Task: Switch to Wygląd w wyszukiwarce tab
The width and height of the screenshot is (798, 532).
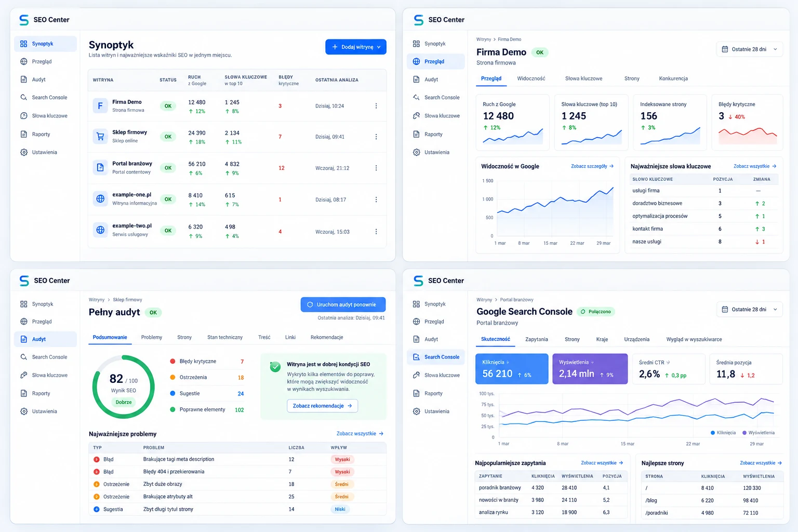Action: [694, 339]
